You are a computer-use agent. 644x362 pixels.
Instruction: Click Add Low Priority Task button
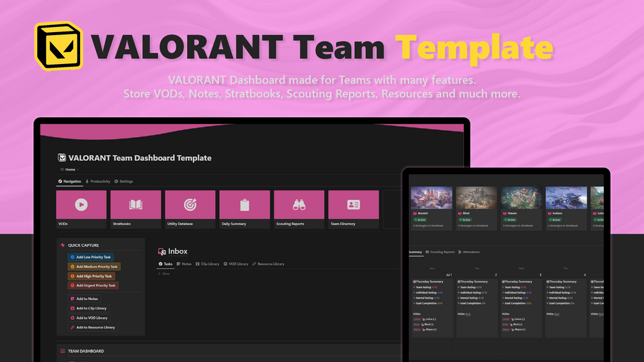coord(91,257)
